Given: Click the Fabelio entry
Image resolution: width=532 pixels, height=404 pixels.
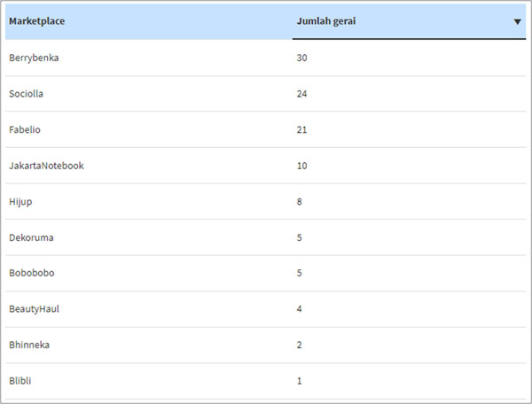Looking at the screenshot, I should 25,129.
